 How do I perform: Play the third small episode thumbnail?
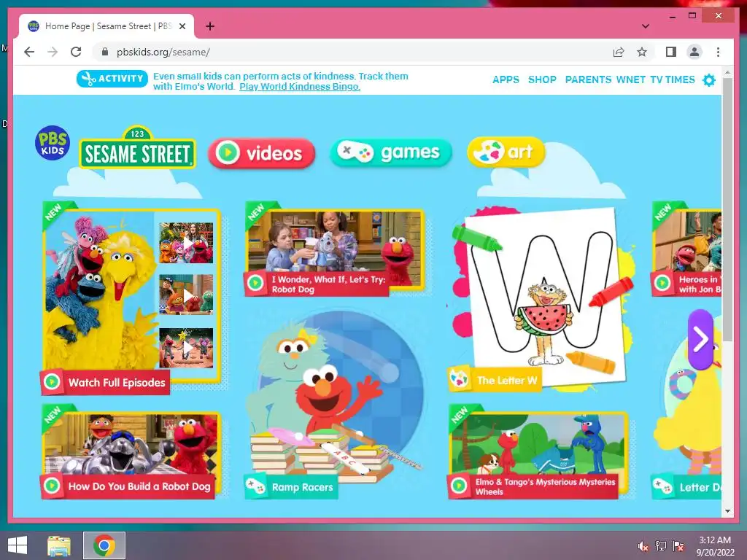186,348
